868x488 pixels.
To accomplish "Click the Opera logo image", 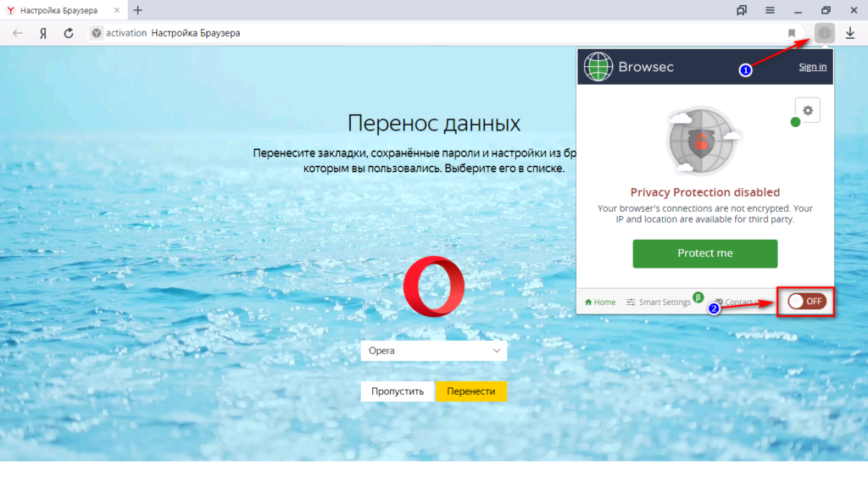I will point(434,286).
